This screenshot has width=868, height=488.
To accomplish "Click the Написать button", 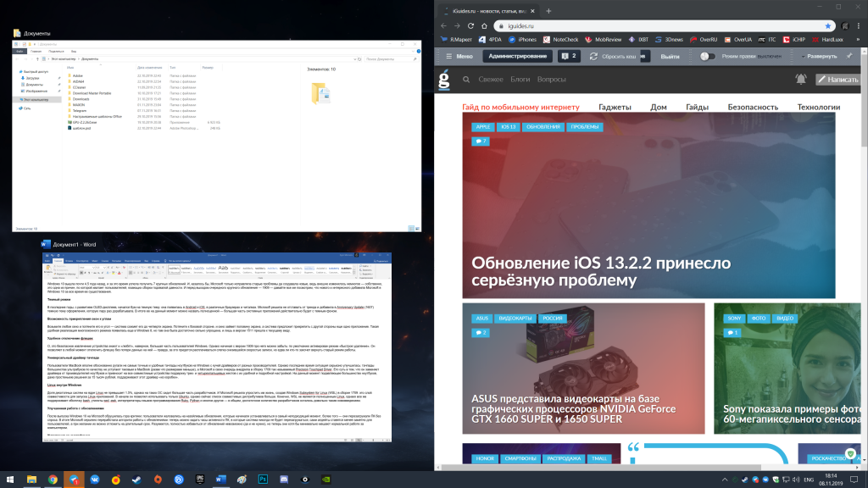I will [838, 80].
